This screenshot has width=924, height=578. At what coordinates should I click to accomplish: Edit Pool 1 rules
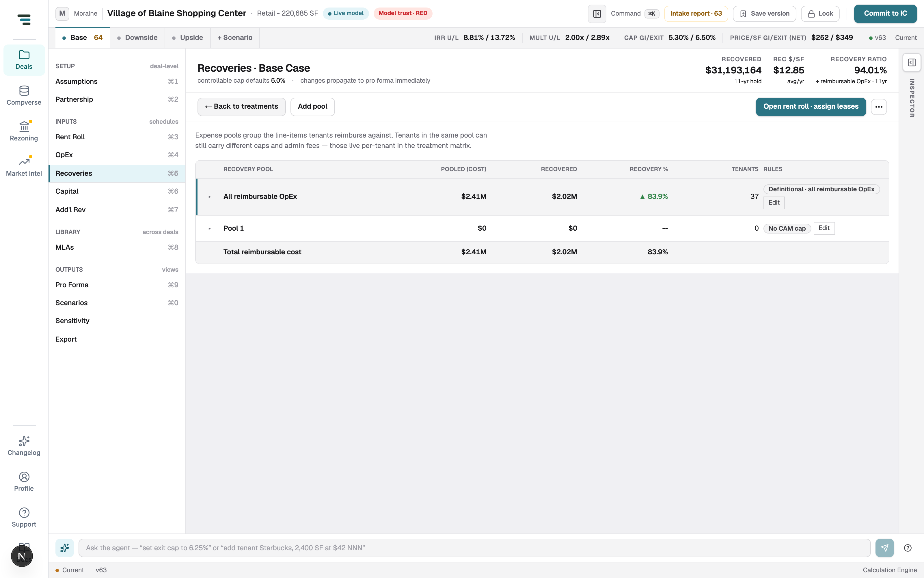(824, 228)
